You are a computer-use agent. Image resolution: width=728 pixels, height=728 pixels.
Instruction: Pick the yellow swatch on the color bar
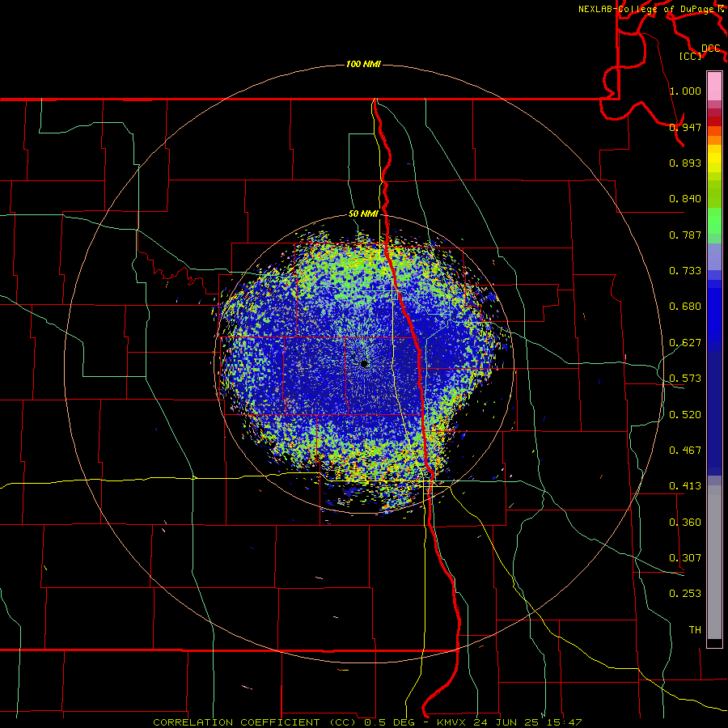[x=714, y=159]
